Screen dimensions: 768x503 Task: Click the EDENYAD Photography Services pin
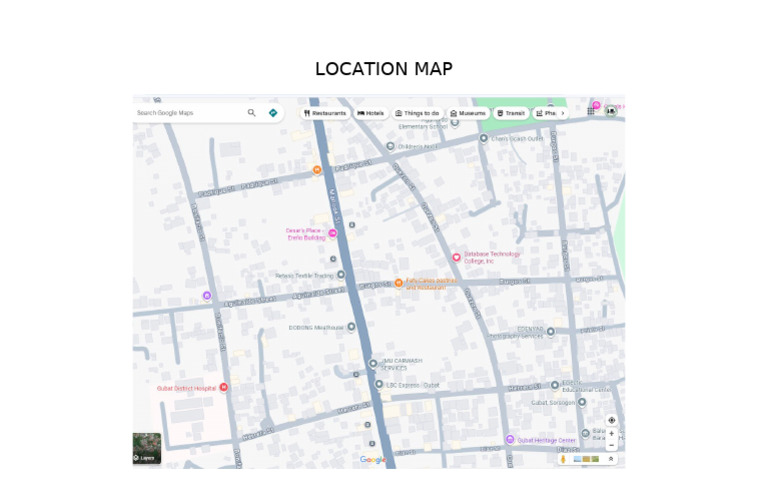[551, 332]
